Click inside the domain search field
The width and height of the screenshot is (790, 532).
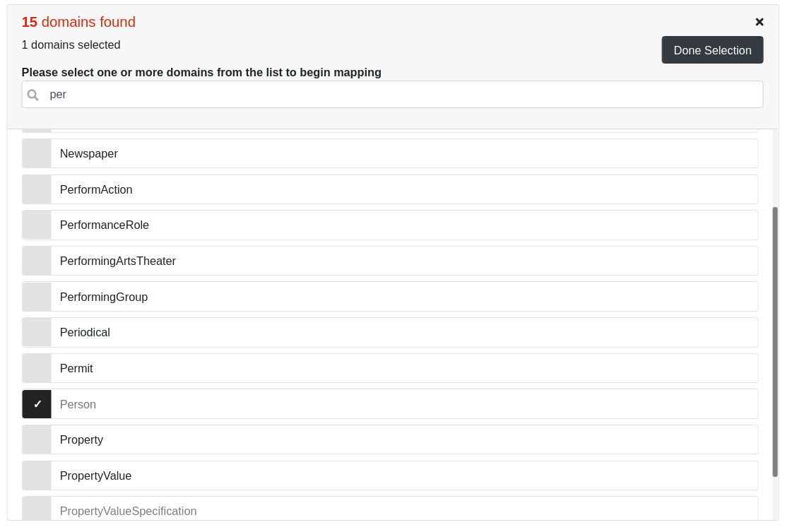tap(283, 94)
